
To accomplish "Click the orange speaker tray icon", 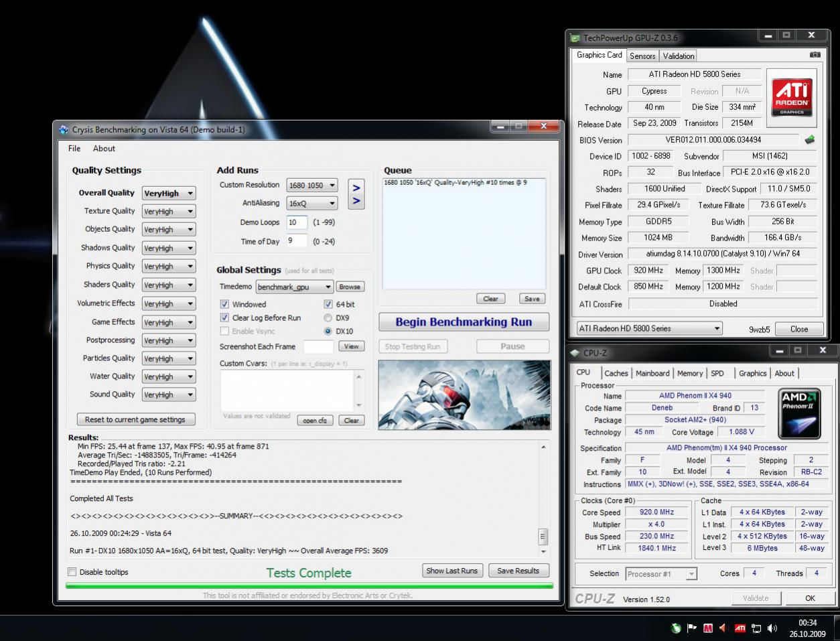I will (x=723, y=628).
